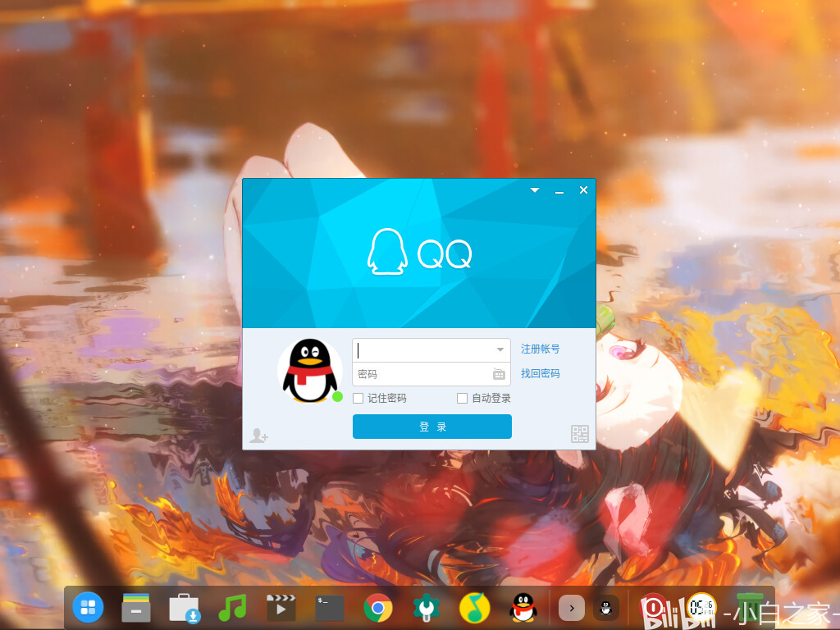840x630 pixels.
Task: Open the clock widget in the dock
Action: 701,608
